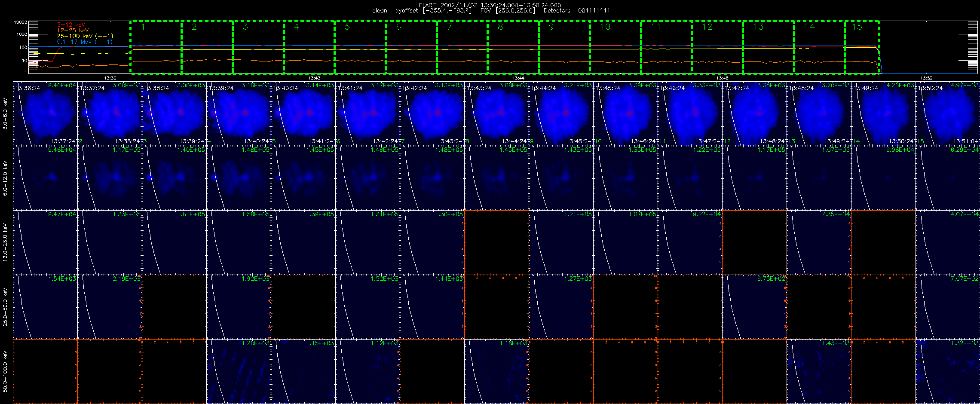The width and height of the screenshot is (980, 404).
Task: Open the 50.0-100.0 keV image labeled 1.32E+03
Action: tap(948, 371)
